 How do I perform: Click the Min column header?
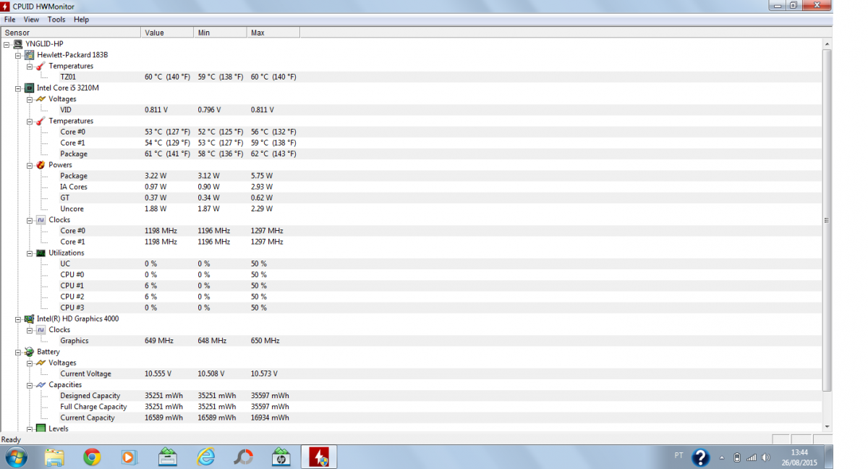pos(220,33)
